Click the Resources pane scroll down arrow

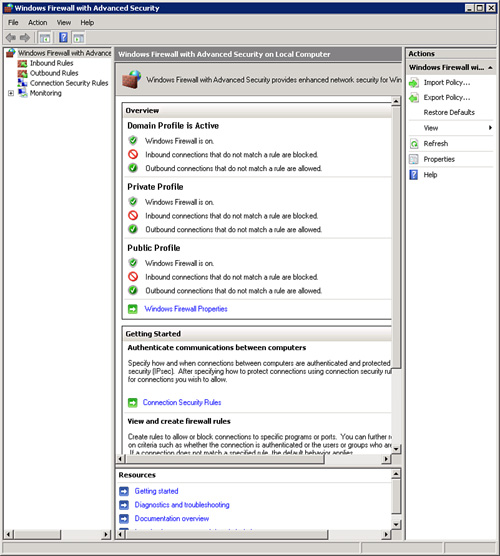[396, 524]
